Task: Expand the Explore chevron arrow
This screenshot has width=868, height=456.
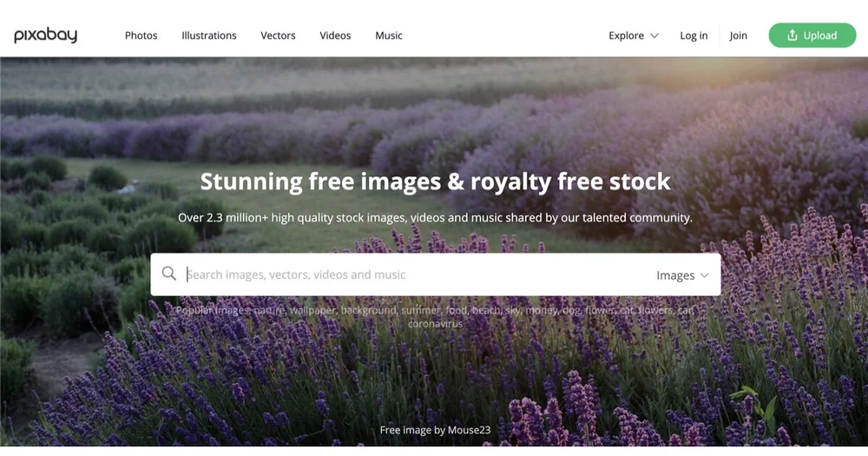Action: (654, 36)
